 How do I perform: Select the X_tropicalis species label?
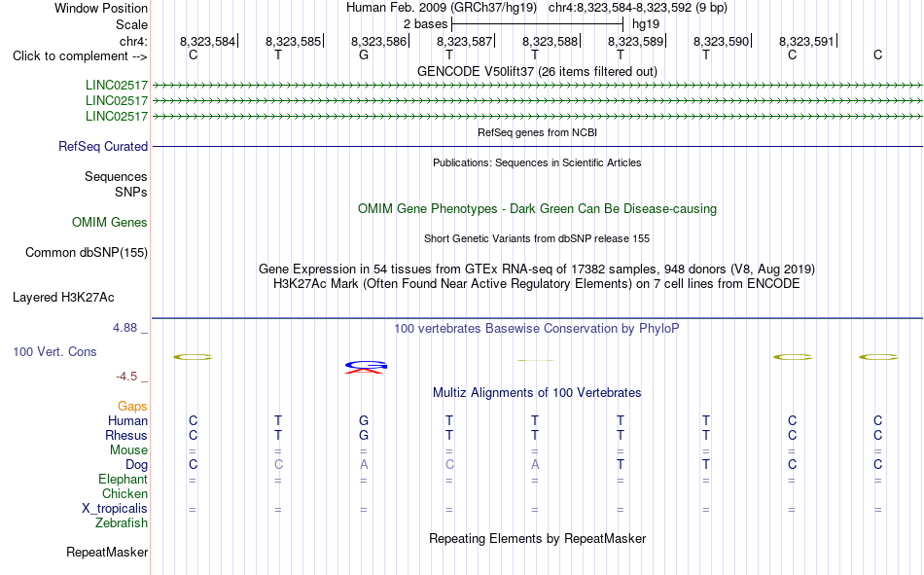(115, 509)
